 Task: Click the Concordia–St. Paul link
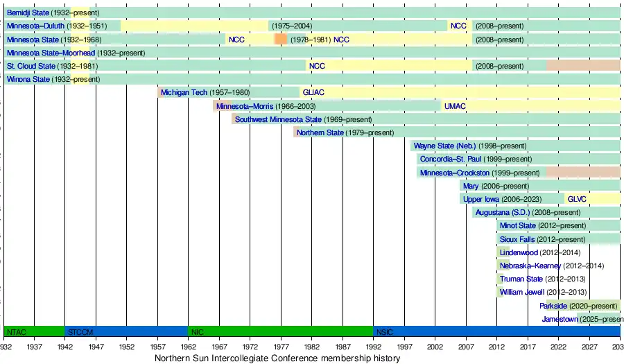click(451, 159)
